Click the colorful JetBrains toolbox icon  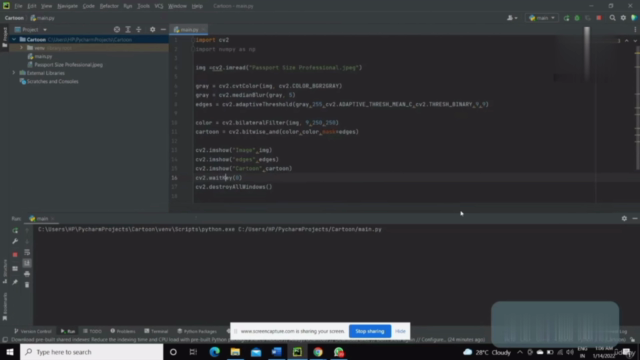[634, 18]
